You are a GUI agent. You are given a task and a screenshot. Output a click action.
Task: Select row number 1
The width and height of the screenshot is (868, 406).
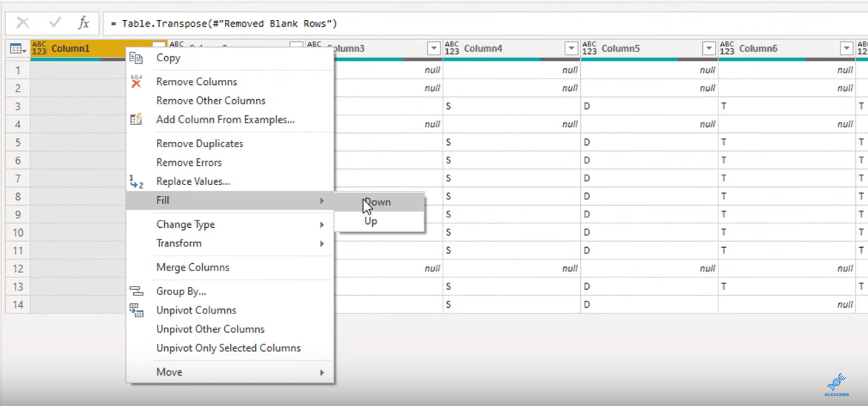pyautogui.click(x=18, y=70)
